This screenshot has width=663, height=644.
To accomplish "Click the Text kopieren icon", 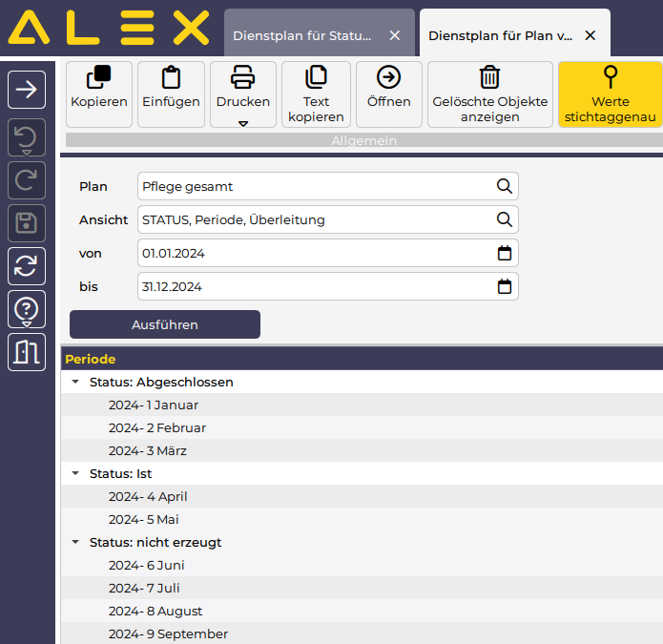I will coord(316,78).
